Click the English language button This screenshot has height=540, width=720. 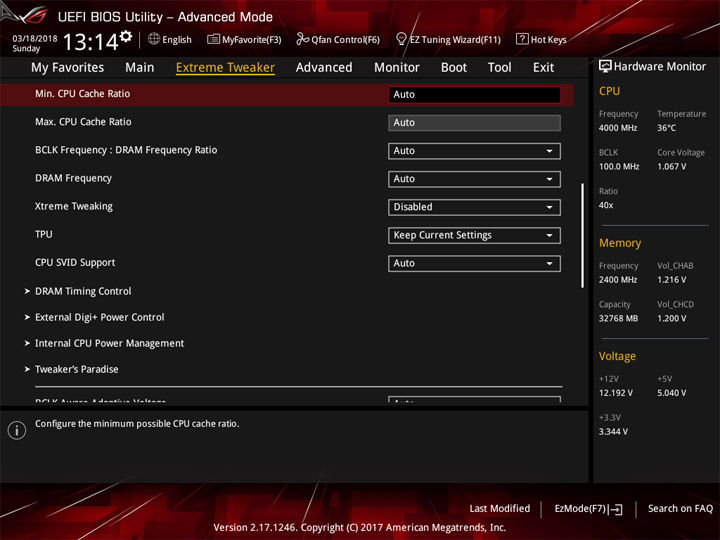point(177,39)
